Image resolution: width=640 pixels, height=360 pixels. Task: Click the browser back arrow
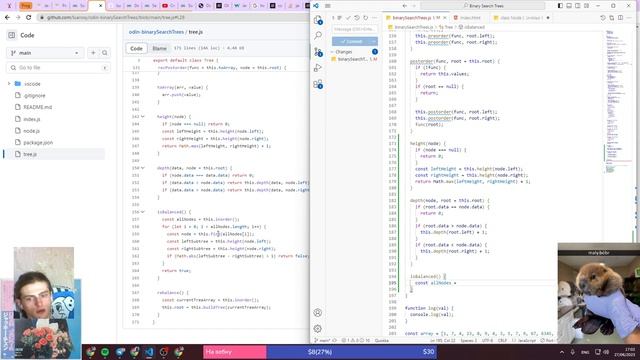(x=7, y=18)
